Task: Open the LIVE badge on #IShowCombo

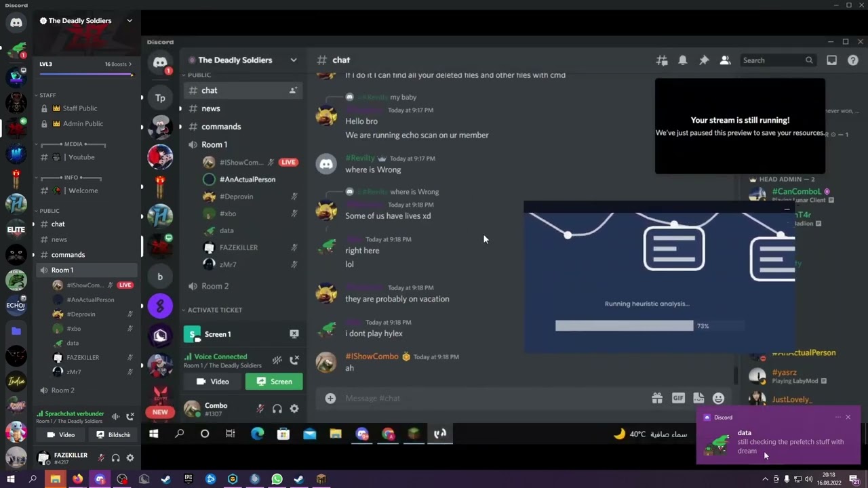Action: (x=289, y=163)
